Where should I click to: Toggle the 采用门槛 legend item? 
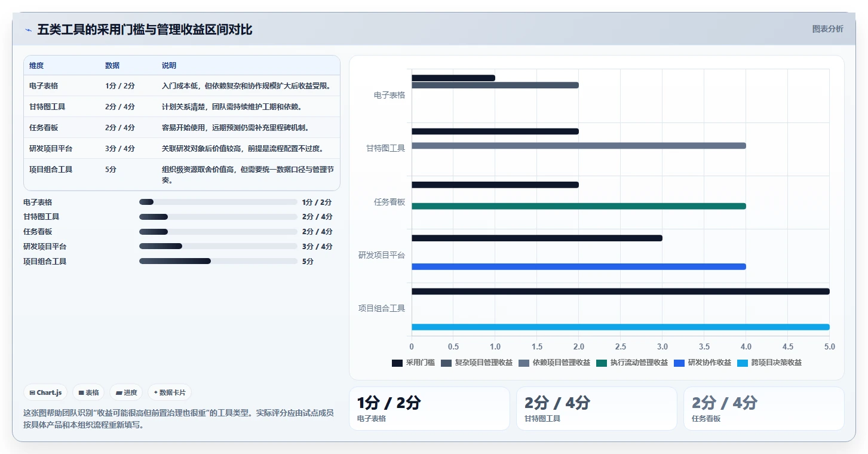click(x=413, y=363)
